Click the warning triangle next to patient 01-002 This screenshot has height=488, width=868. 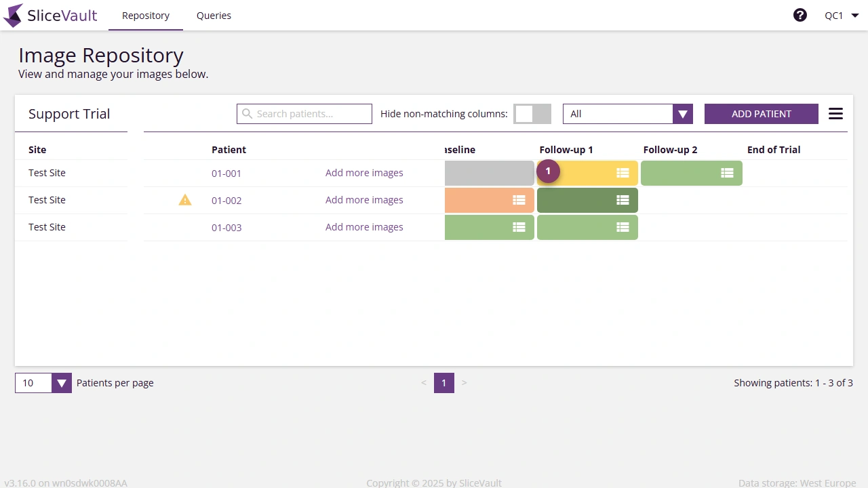185,200
